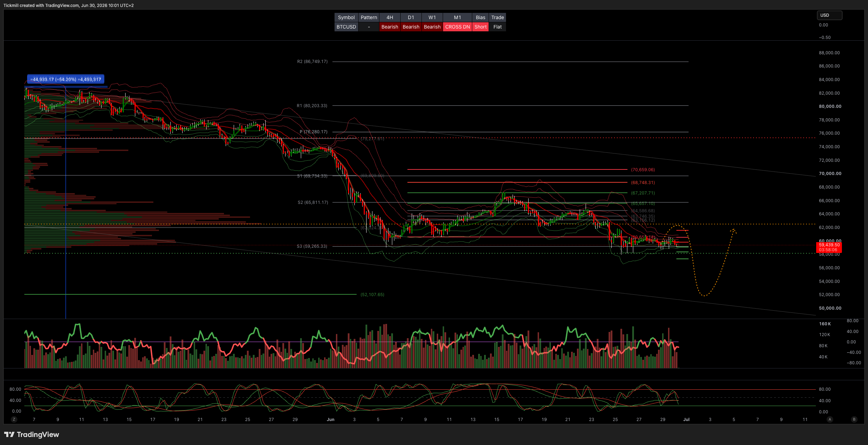Select the Bias column header

point(480,17)
